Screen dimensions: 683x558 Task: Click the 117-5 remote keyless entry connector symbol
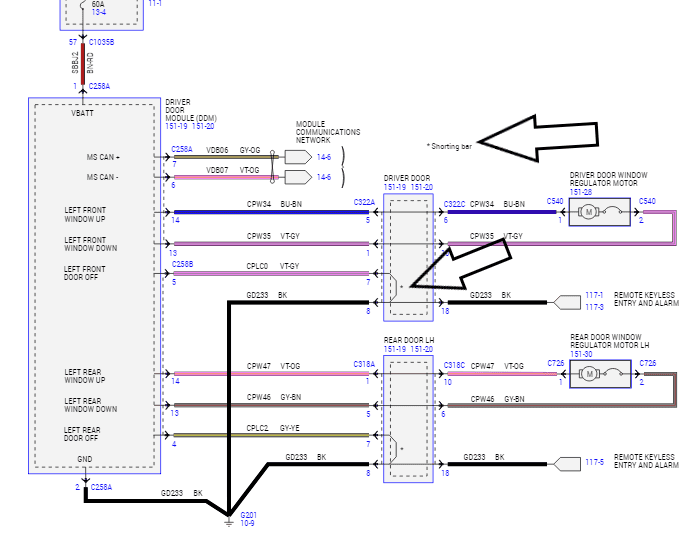click(567, 464)
